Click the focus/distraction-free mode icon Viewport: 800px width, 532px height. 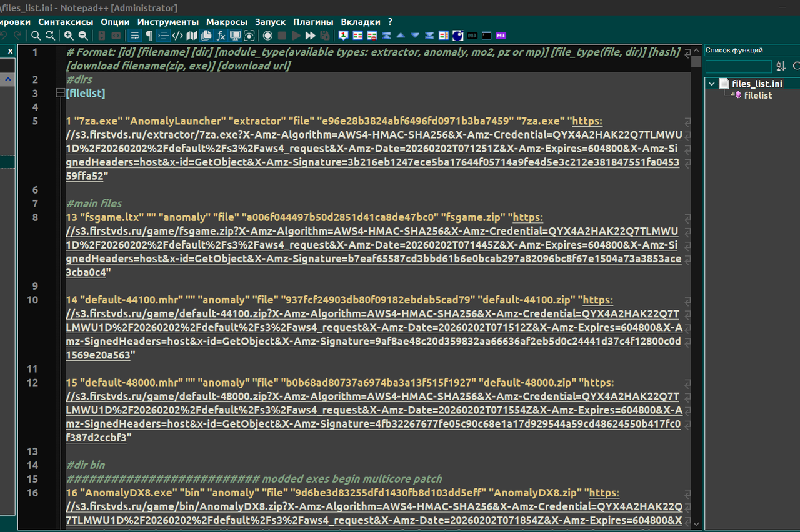[249, 36]
